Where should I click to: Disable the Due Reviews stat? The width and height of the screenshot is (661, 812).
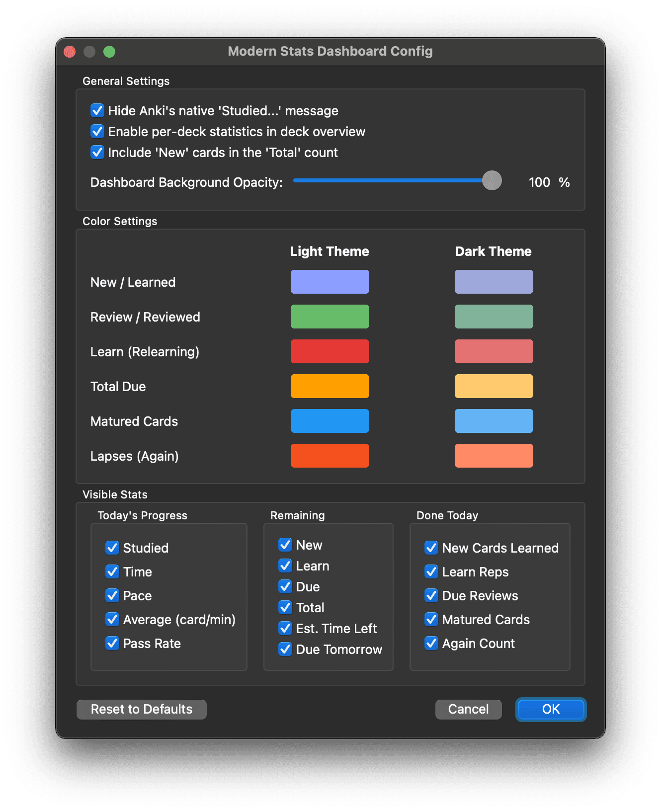click(x=431, y=595)
